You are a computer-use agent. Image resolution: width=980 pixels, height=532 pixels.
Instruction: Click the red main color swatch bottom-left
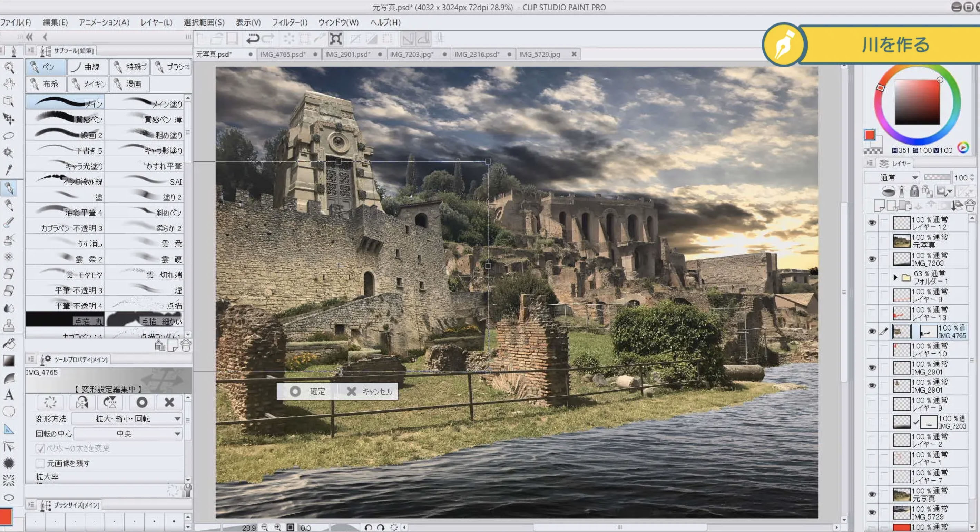point(6,516)
